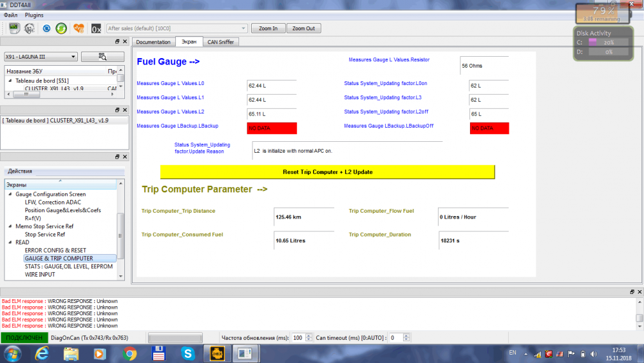Float the Действия screens panel
The height and width of the screenshot is (363, 644).
tap(117, 157)
